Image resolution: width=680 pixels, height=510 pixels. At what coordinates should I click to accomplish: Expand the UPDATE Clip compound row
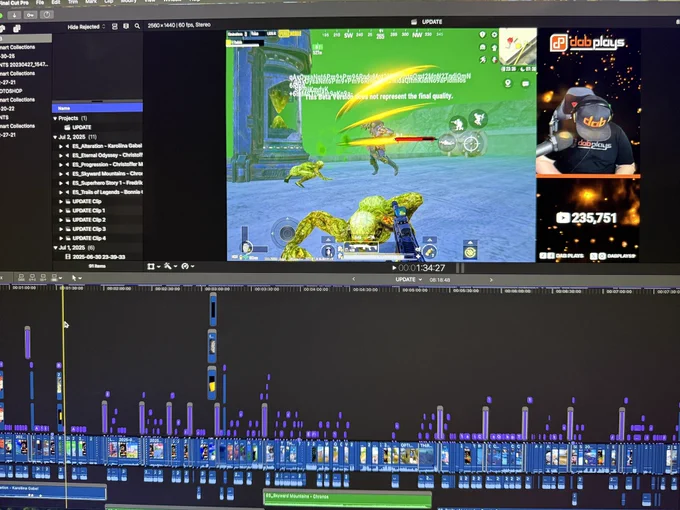pos(61,201)
